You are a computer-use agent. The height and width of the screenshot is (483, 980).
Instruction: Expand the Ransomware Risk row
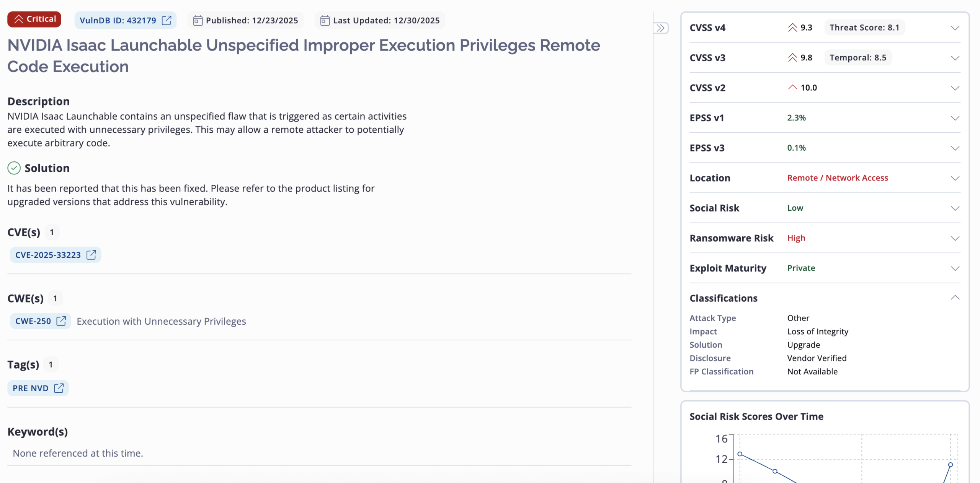(x=955, y=238)
